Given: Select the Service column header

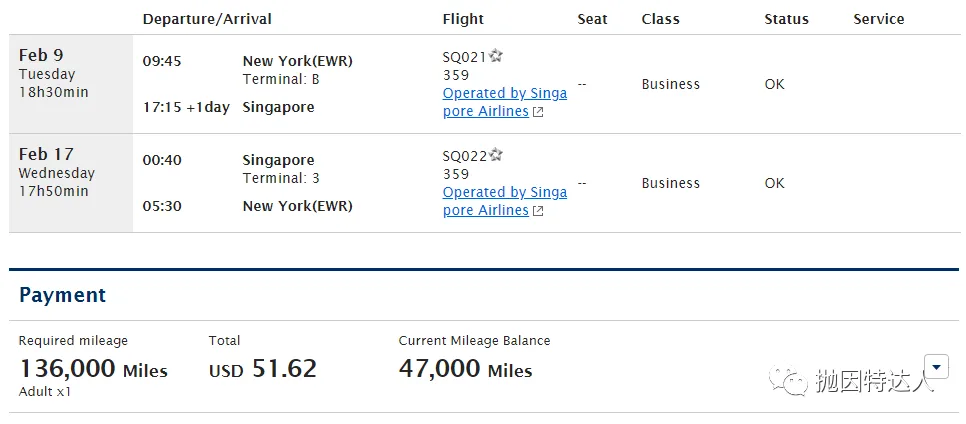Looking at the screenshot, I should click(x=879, y=19).
